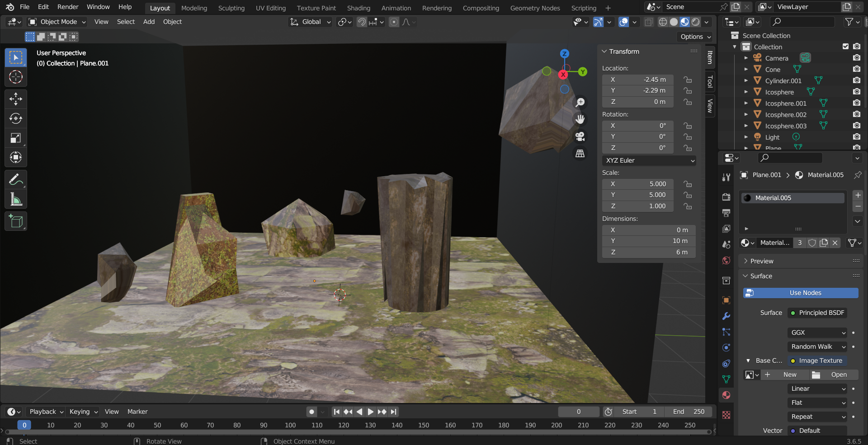
Task: Open Random Walk subsurface dropdown
Action: 818,347
